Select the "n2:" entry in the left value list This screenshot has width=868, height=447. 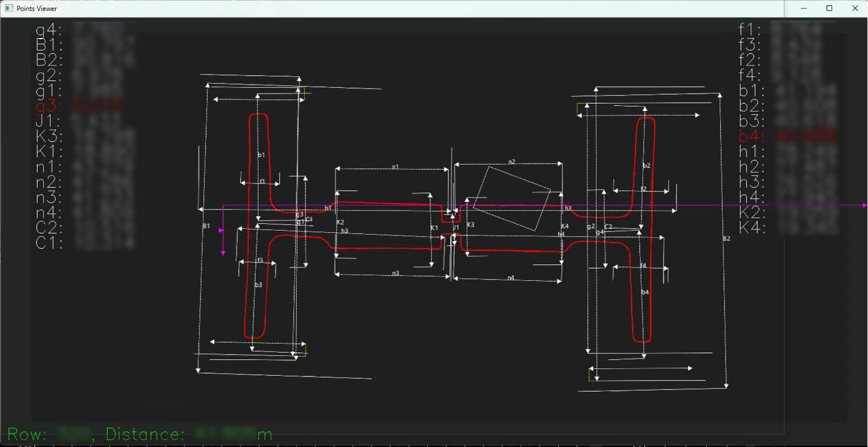pos(49,182)
